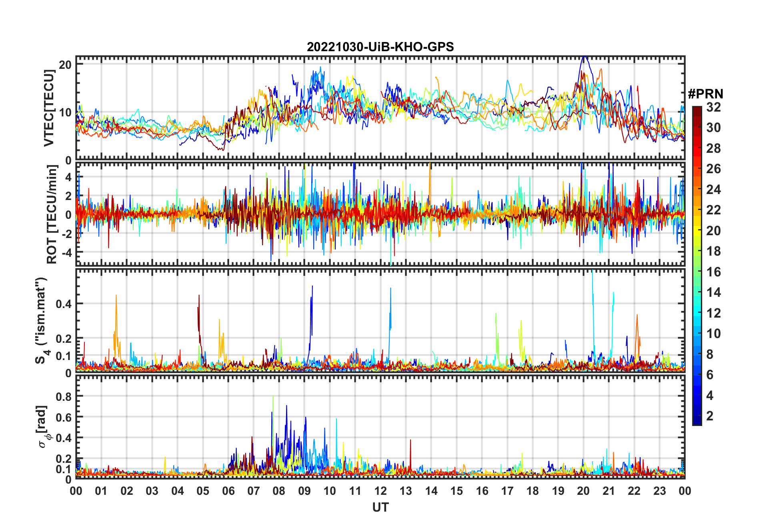Click colorbar tick label 16

click(x=713, y=272)
